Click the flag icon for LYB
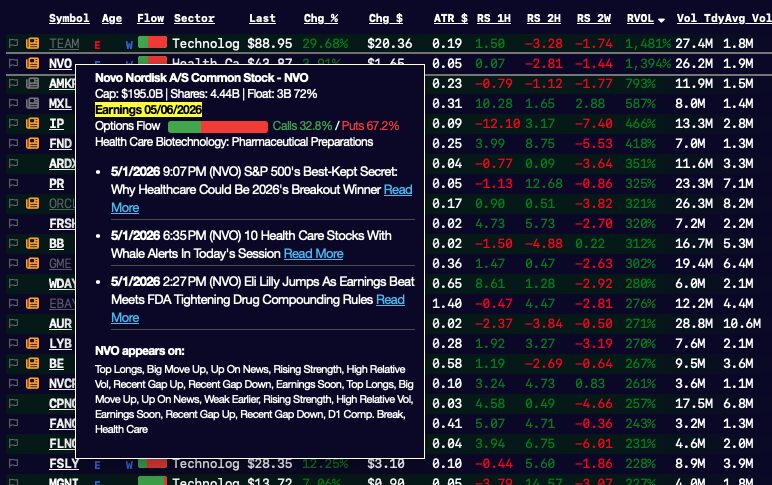772x485 pixels. 13,343
